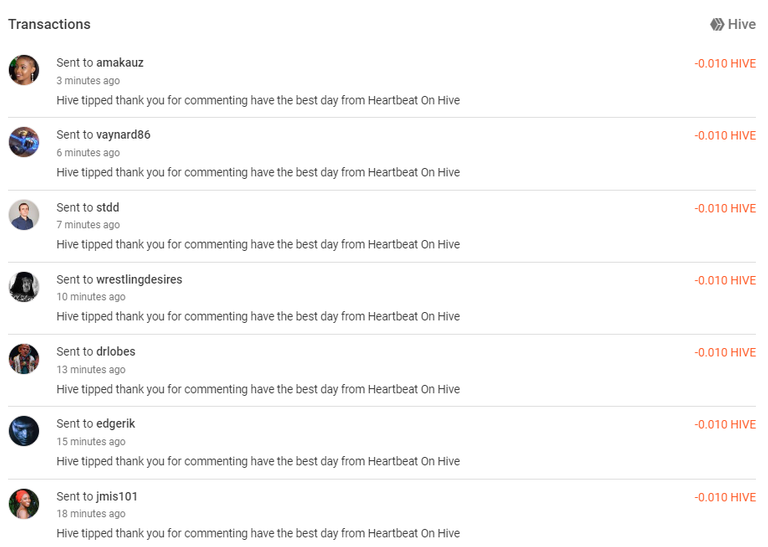Open drlobes' avatar picture

(x=24, y=359)
